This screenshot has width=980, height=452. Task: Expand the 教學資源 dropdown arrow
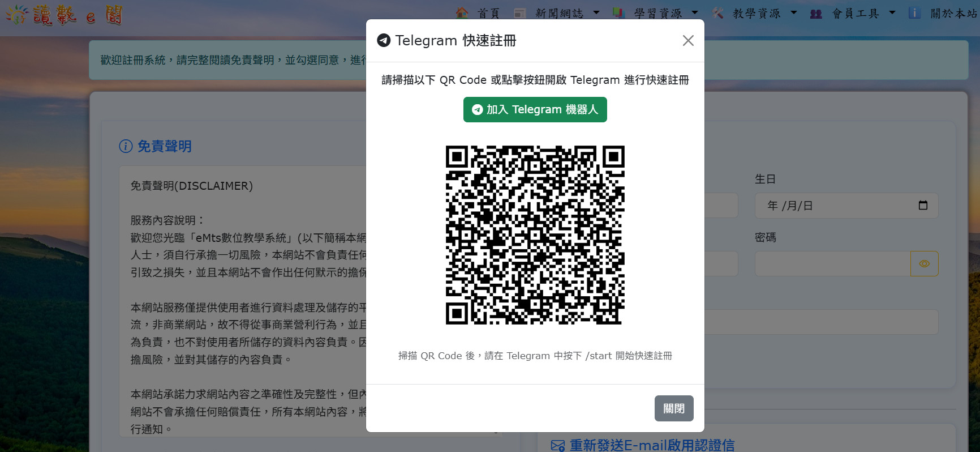point(794,12)
